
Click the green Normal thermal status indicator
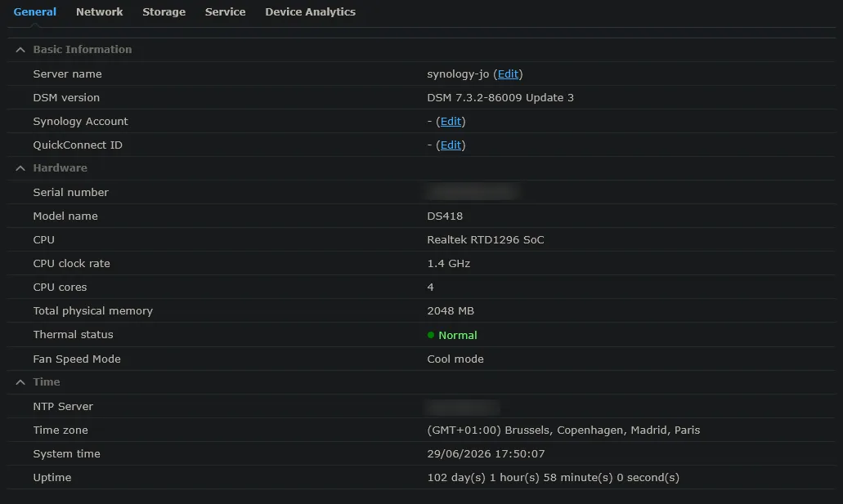click(452, 335)
